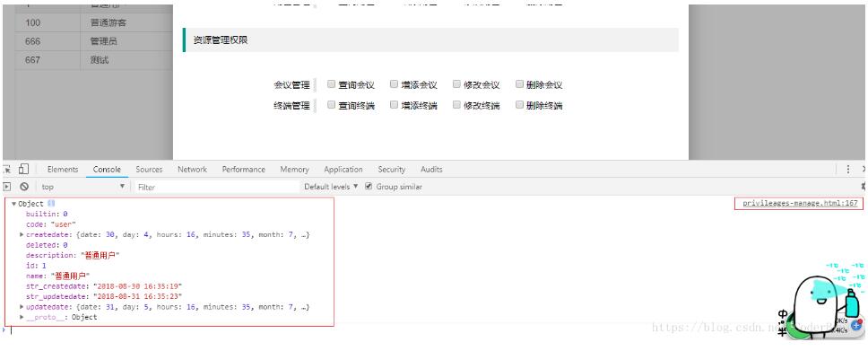868x351 pixels.
Task: Check the 删除会议 checkbox
Action: (x=519, y=84)
